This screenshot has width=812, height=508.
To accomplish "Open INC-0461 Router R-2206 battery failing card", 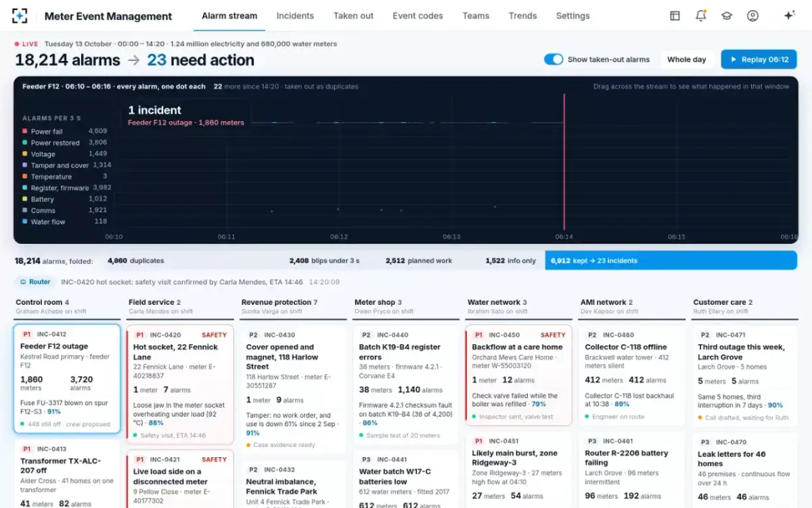I will point(633,469).
